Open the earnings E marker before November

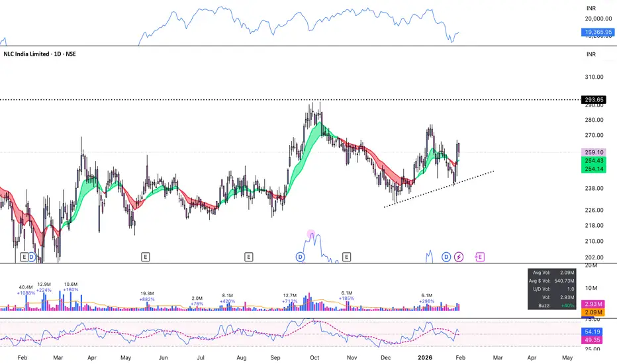coord(347,257)
